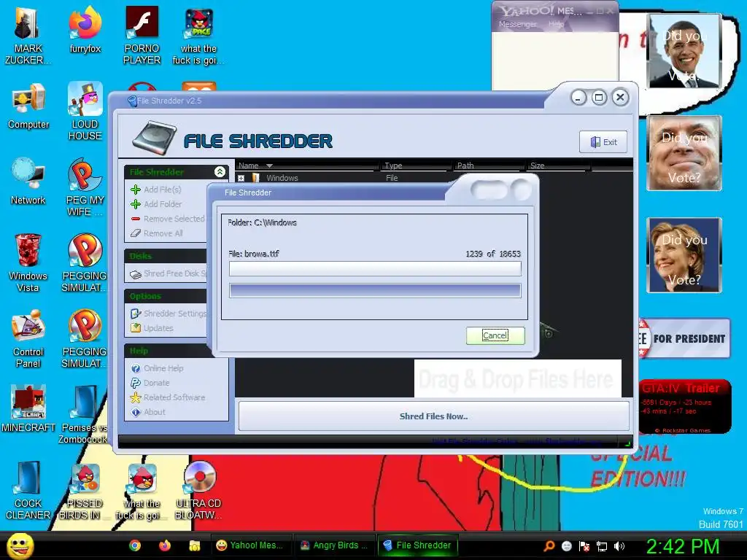
Task: Open Windows Vista recycle bin icon
Action: coord(28,262)
